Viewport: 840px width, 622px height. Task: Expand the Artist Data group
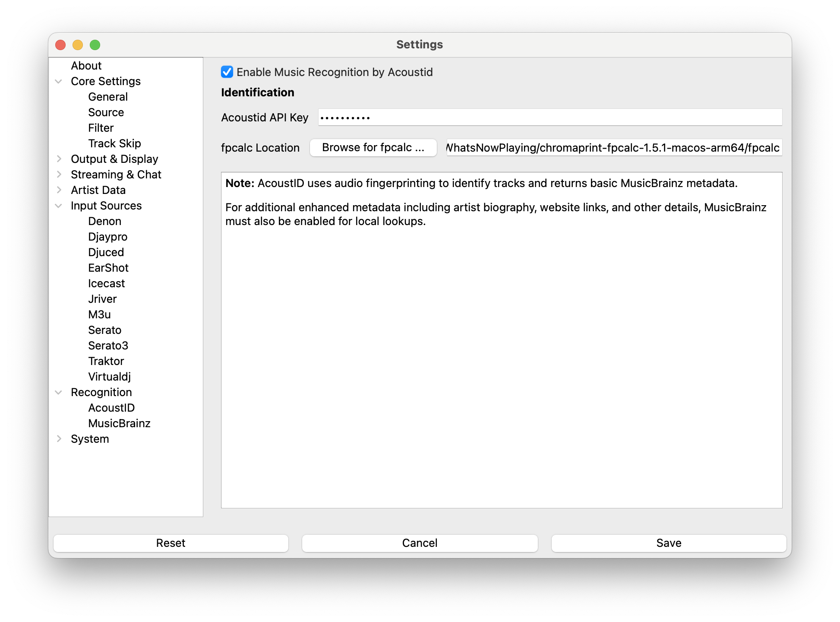59,190
